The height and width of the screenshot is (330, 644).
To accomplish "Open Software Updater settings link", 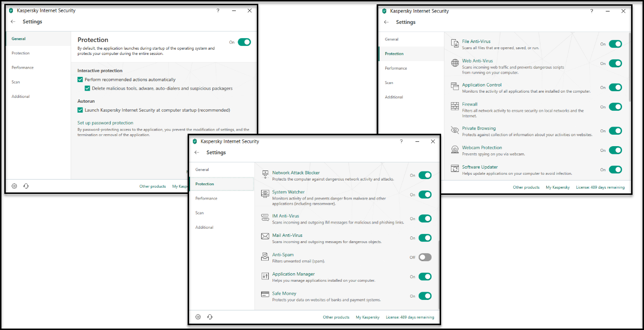I will pos(480,167).
